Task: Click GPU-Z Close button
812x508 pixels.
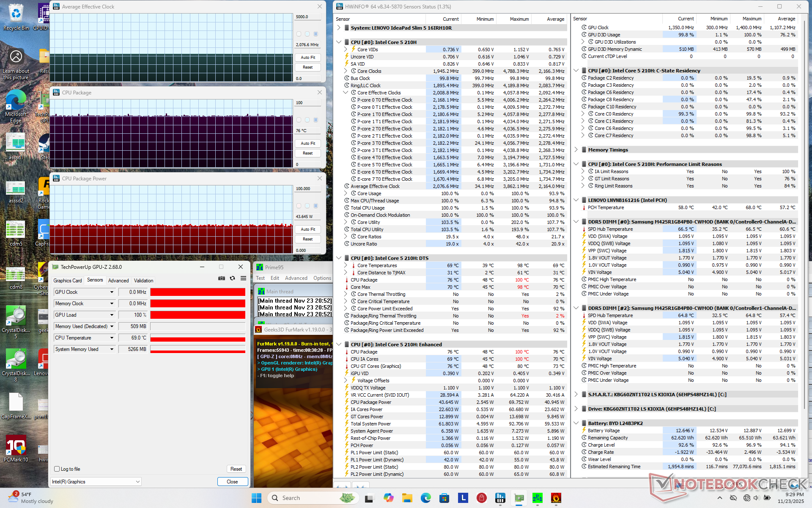Action: click(x=232, y=482)
